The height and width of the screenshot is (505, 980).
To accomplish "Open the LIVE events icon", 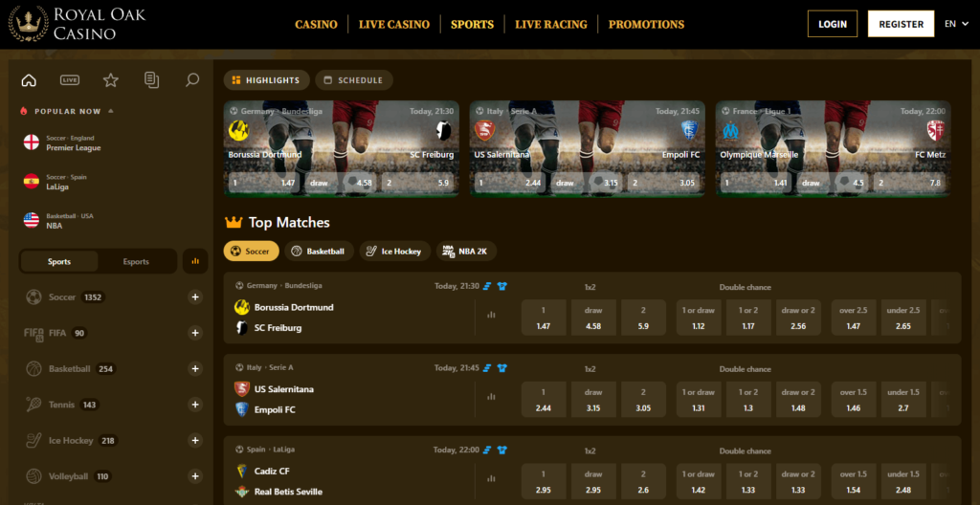I will point(69,80).
